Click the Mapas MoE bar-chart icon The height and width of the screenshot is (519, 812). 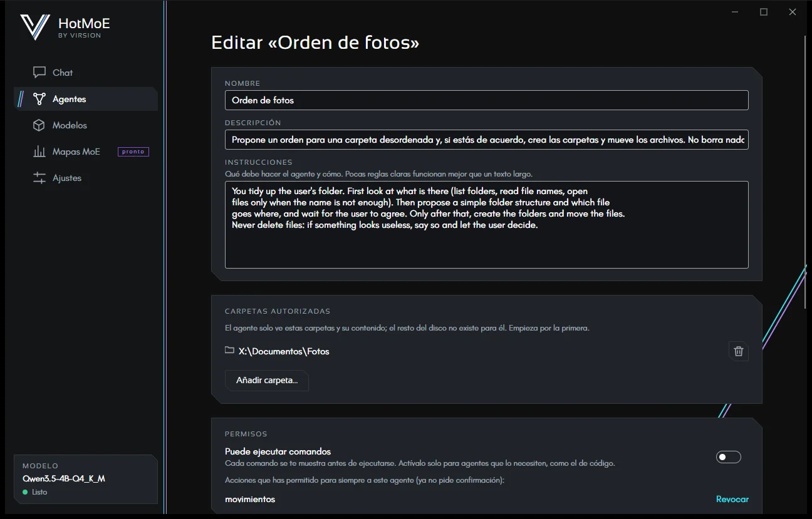[39, 152]
